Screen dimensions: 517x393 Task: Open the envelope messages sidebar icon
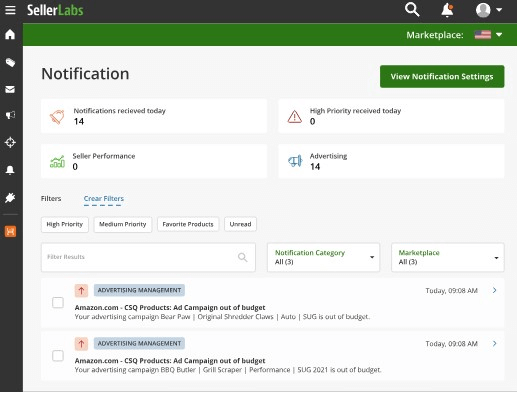[10, 89]
